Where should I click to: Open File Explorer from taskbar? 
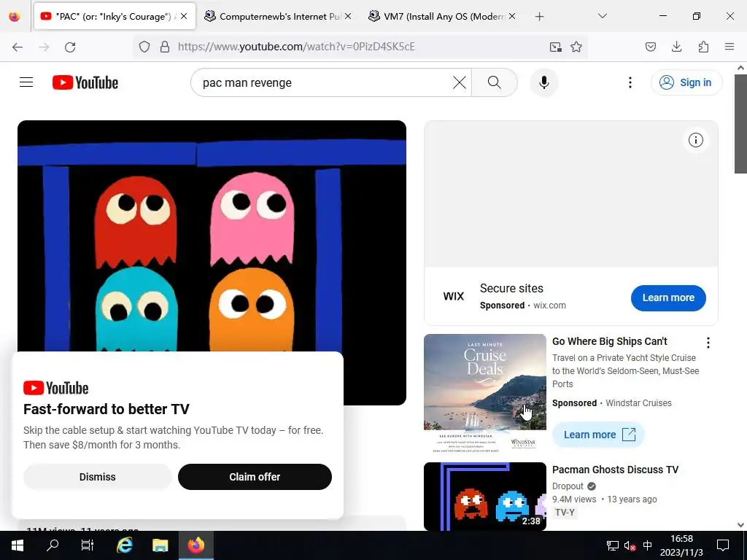160,545
